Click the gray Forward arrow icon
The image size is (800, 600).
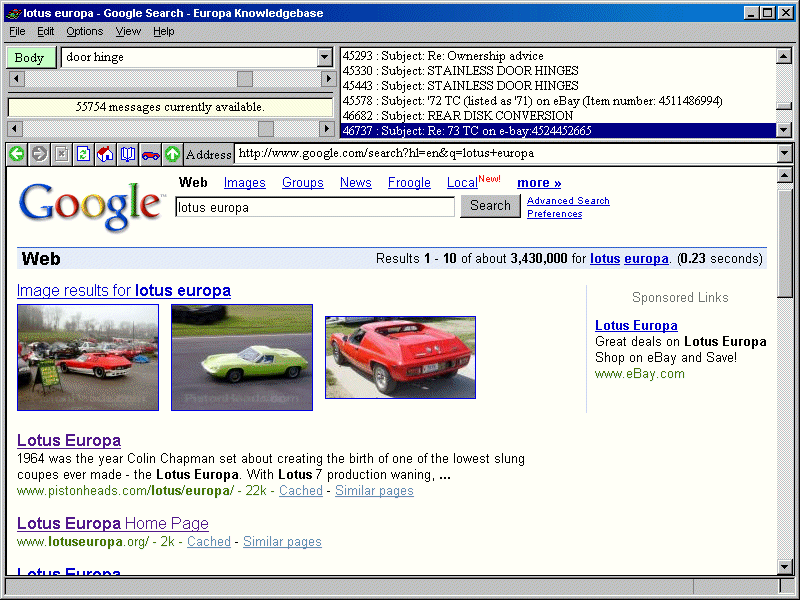tap(39, 154)
